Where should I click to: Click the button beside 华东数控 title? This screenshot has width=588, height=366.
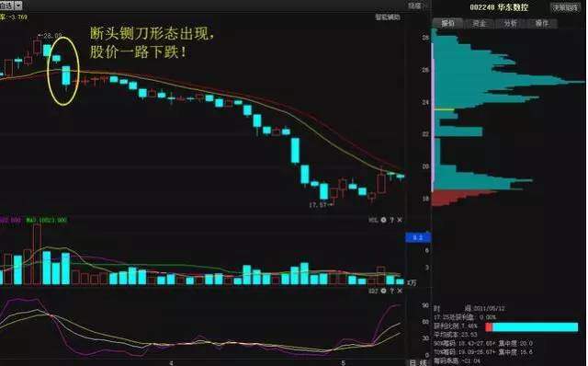tap(565, 7)
